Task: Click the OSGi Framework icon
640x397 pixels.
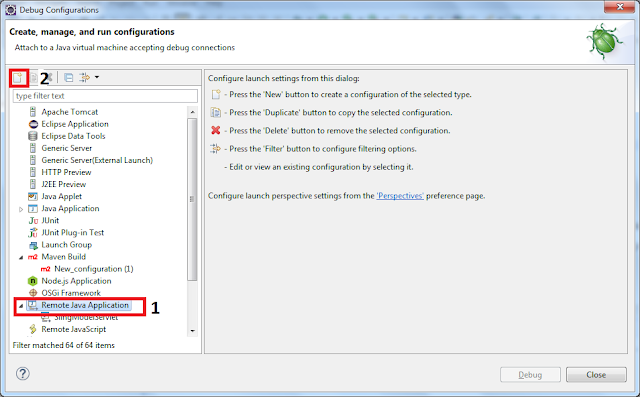Action: [x=33, y=293]
